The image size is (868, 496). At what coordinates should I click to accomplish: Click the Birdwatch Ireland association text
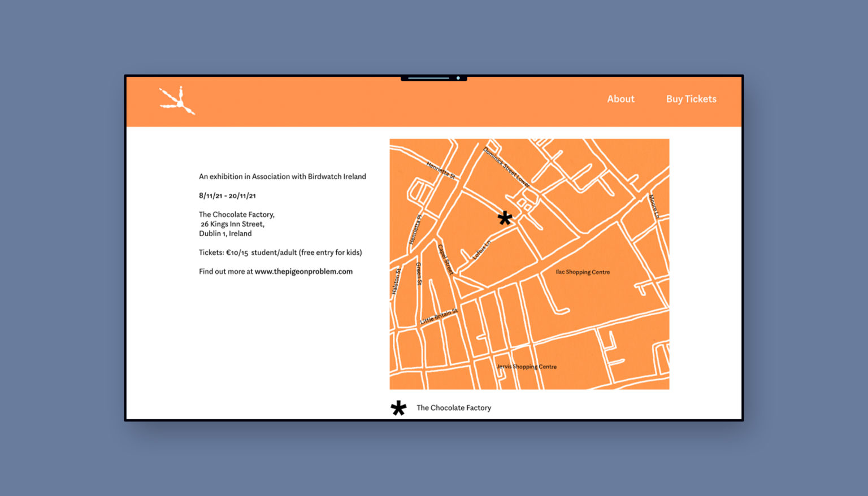point(282,177)
